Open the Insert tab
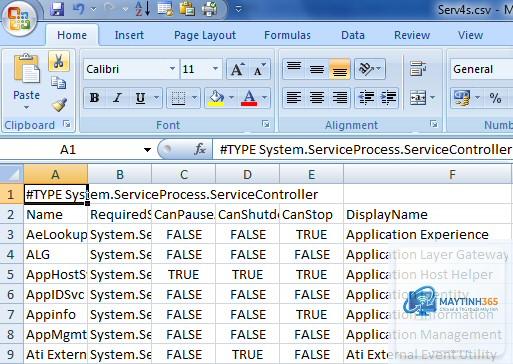The height and width of the screenshot is (364, 513). 129,35
